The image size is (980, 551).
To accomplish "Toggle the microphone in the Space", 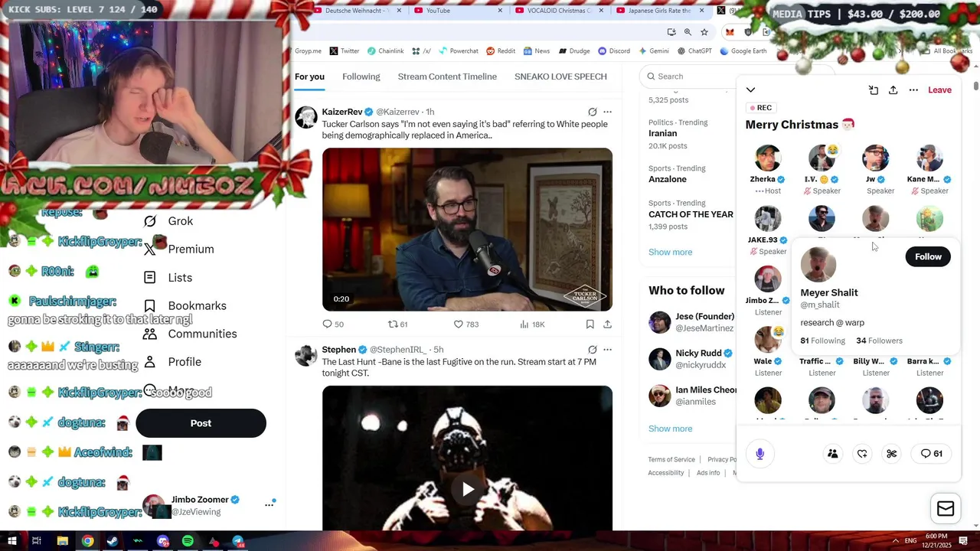I will (759, 454).
